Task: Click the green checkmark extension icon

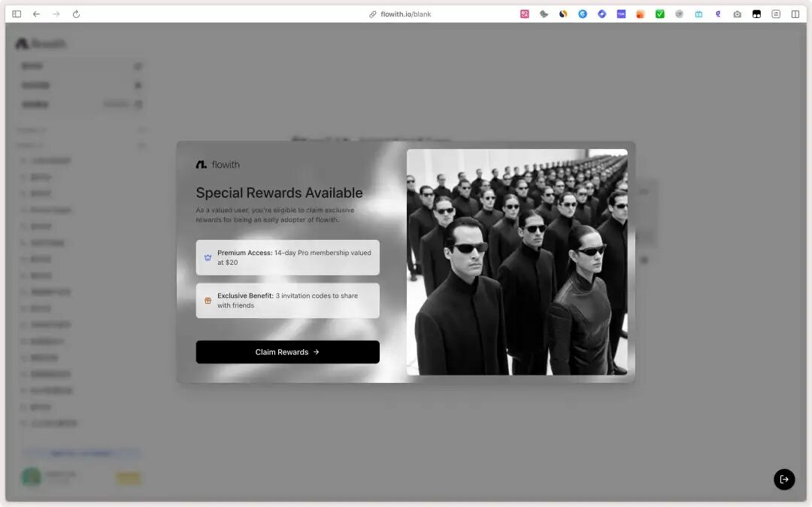Action: 659,14
